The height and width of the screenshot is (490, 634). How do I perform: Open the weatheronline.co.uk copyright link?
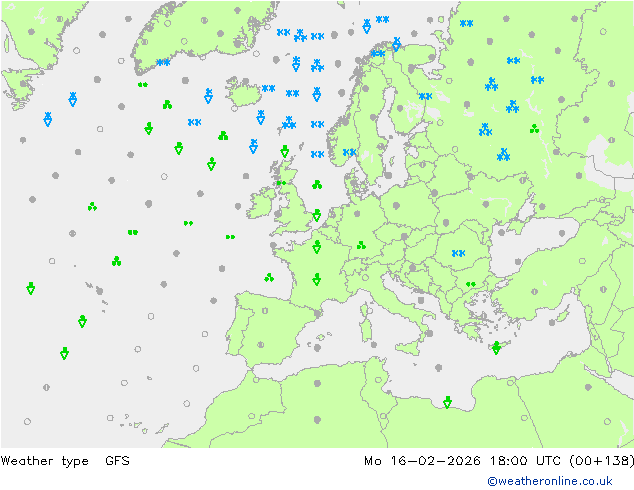550,481
